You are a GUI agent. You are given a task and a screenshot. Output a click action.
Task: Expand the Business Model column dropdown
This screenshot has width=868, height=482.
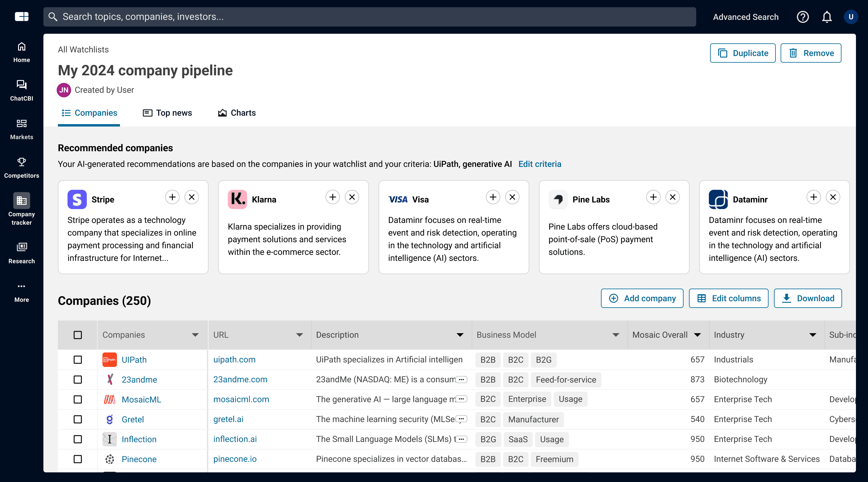click(616, 335)
